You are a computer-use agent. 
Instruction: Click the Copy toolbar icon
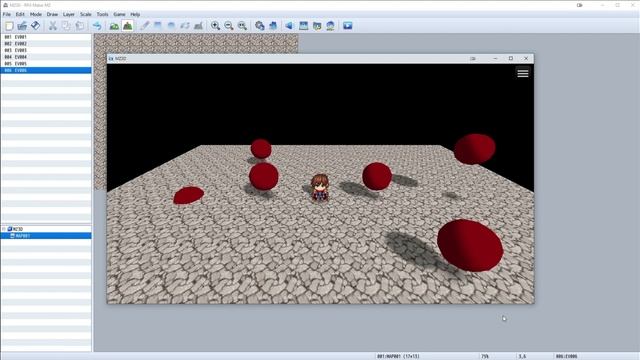[66, 26]
